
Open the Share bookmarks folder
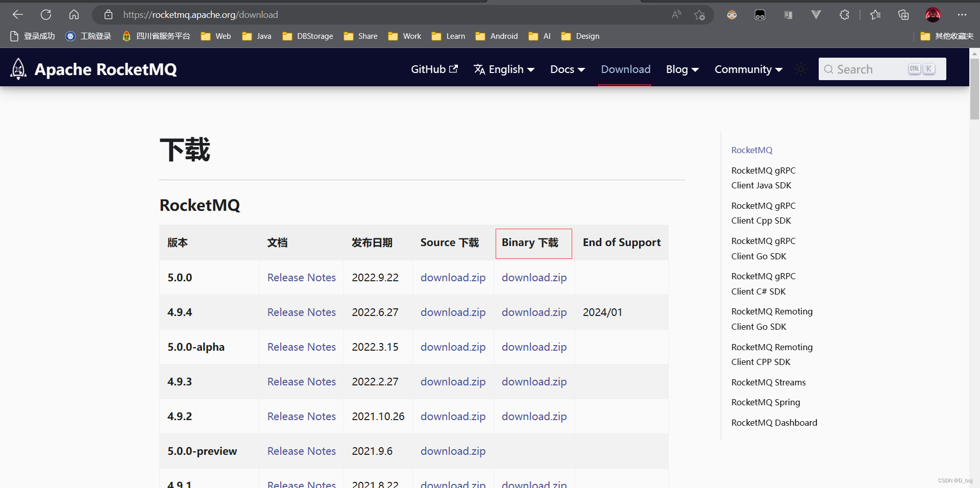point(361,36)
